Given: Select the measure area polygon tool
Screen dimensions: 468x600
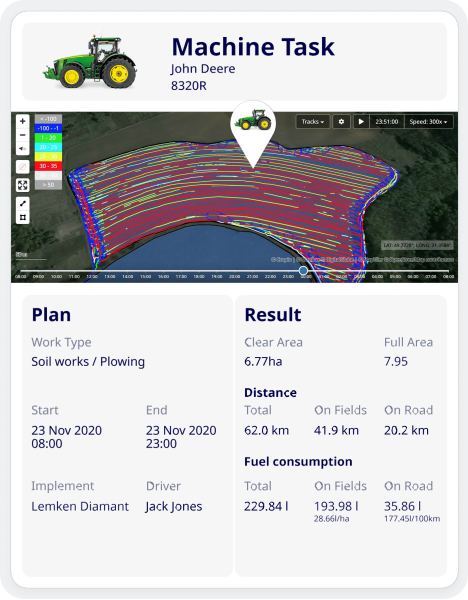Looking at the screenshot, I should point(23,217).
